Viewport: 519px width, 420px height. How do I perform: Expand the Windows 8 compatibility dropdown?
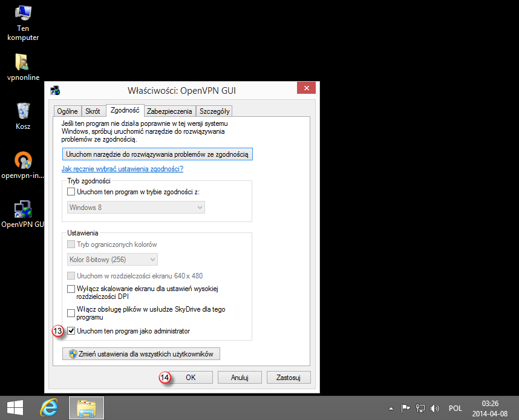[136, 208]
